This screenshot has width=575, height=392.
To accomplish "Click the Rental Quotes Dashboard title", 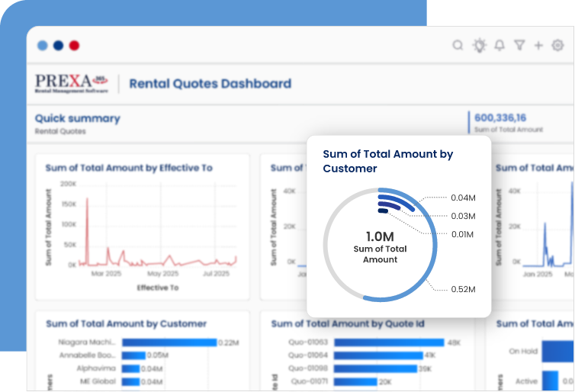I will click(210, 84).
